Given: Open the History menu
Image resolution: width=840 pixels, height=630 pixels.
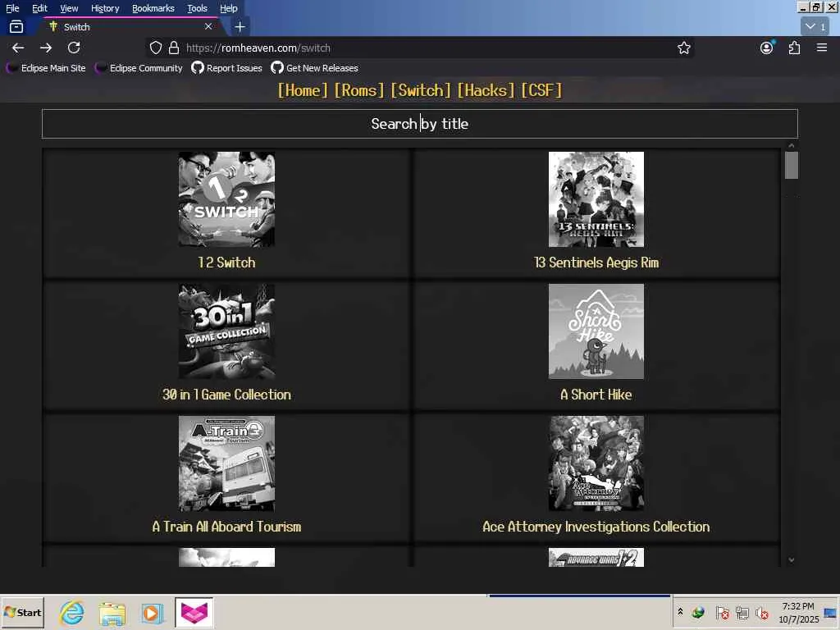Looking at the screenshot, I should pyautogui.click(x=105, y=8).
